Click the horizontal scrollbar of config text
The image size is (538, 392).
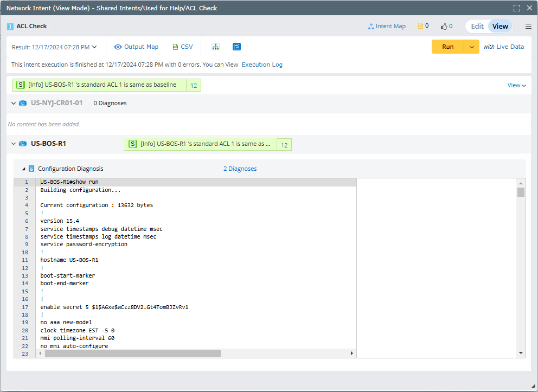(132, 353)
